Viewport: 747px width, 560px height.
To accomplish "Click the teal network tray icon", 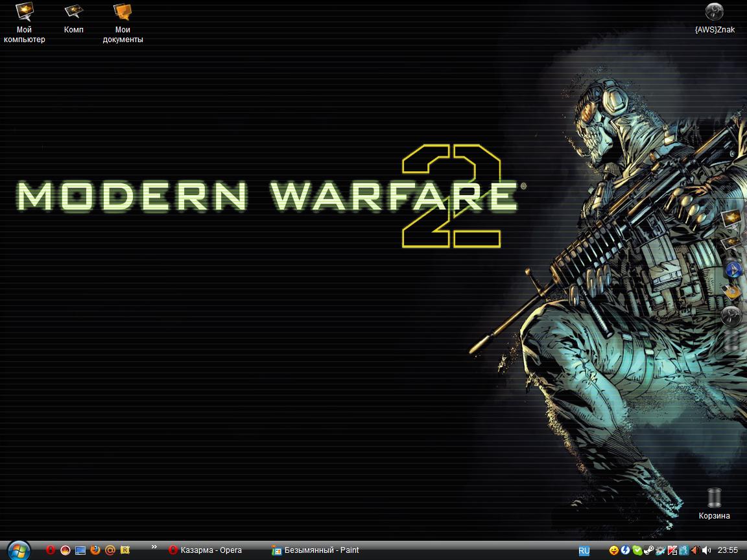I will point(684,550).
